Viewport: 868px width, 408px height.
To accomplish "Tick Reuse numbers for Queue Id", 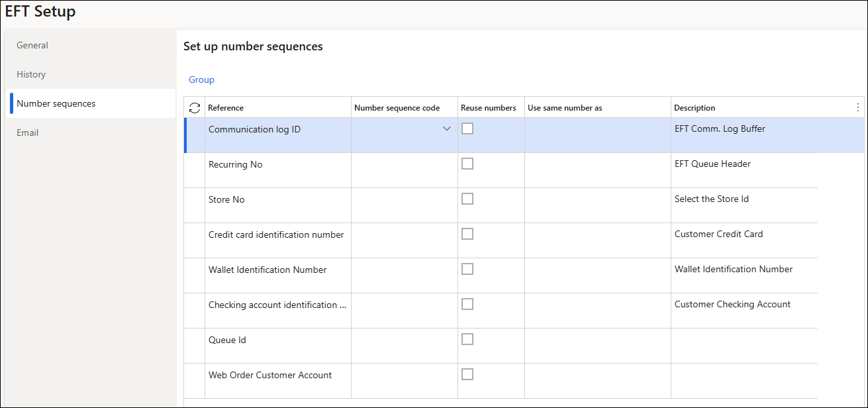I will coord(467,339).
